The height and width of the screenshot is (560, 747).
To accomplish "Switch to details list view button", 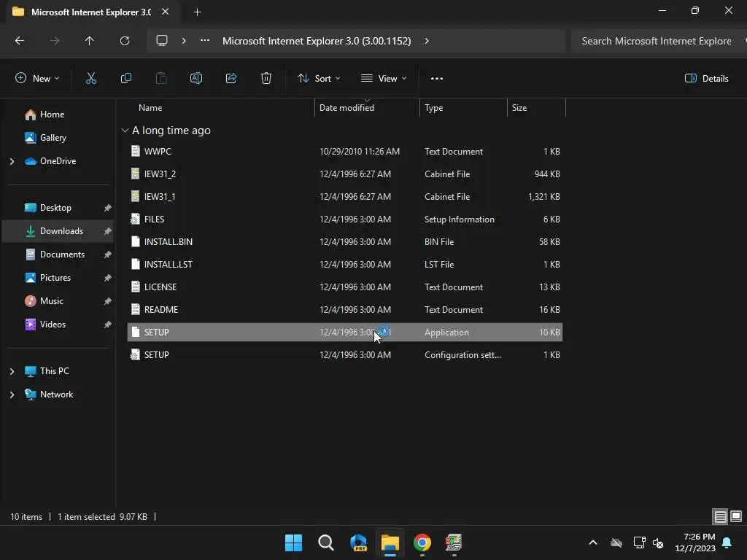I will coord(720,517).
